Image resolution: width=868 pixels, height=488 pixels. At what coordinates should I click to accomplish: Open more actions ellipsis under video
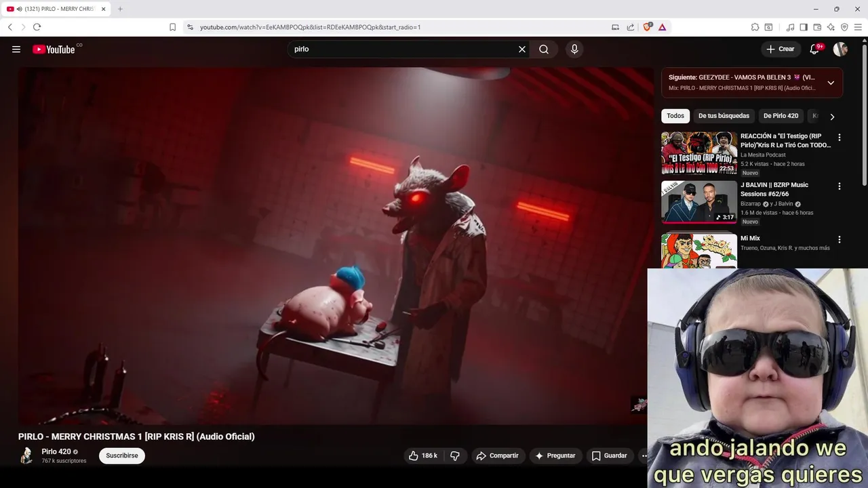click(644, 455)
